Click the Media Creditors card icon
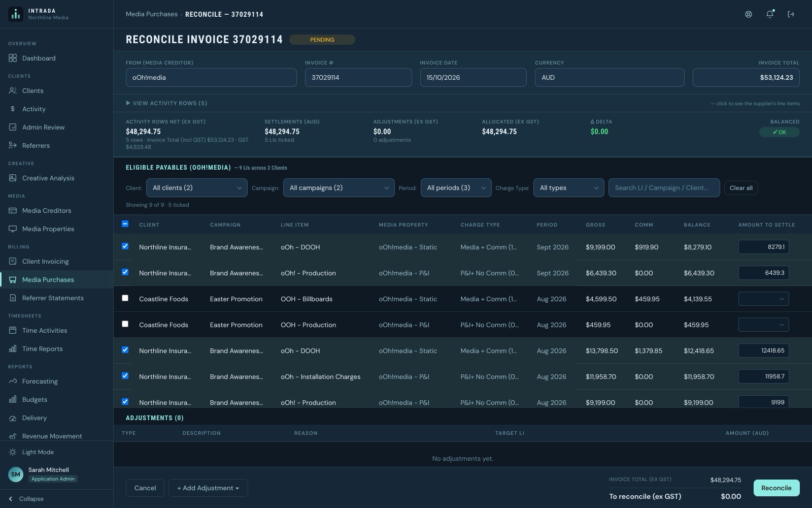812x508 pixels. [13, 210]
